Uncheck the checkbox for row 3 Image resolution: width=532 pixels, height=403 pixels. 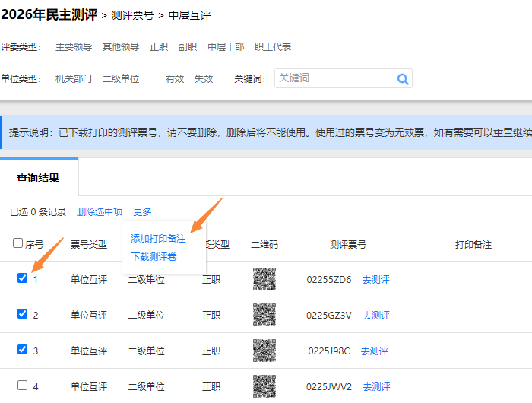pyautogui.click(x=22, y=349)
